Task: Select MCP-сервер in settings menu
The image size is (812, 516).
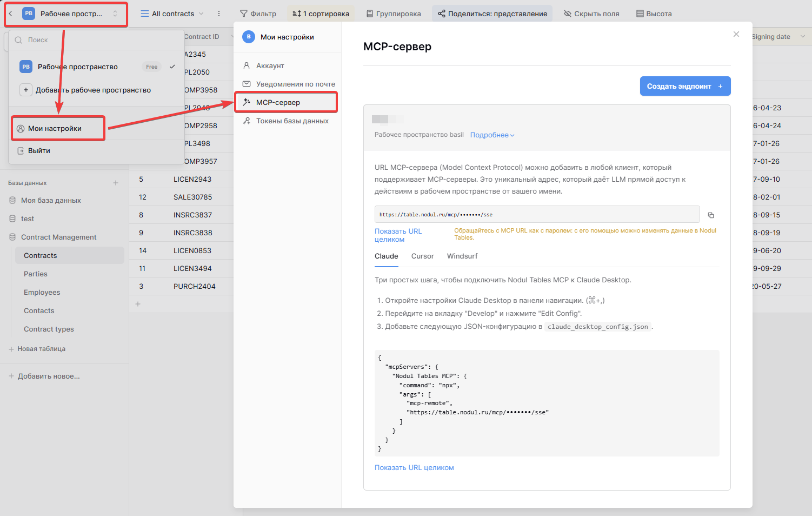Action: [x=286, y=102]
